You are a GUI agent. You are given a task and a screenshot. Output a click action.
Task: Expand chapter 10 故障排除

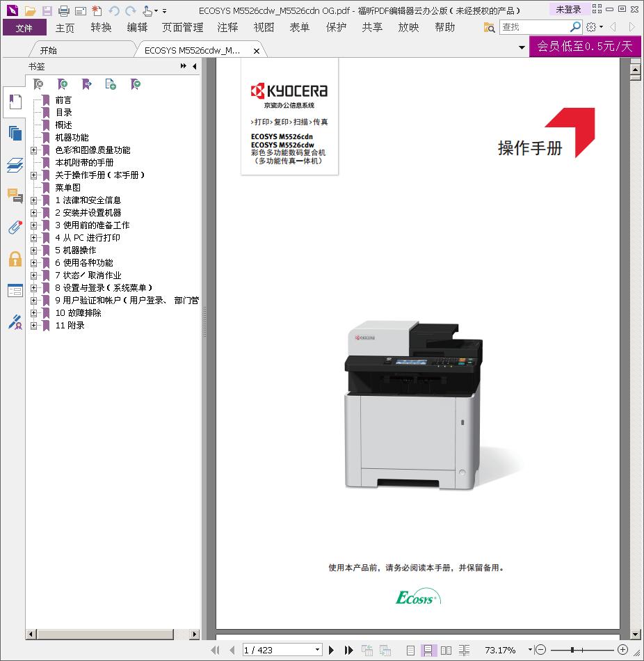tap(33, 313)
